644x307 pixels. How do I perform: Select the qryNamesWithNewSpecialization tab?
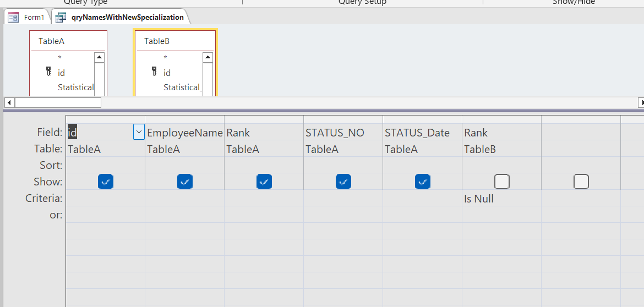127,17
